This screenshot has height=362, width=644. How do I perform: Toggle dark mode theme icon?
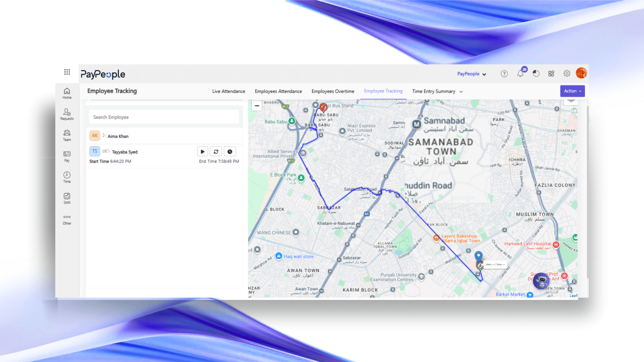click(536, 74)
